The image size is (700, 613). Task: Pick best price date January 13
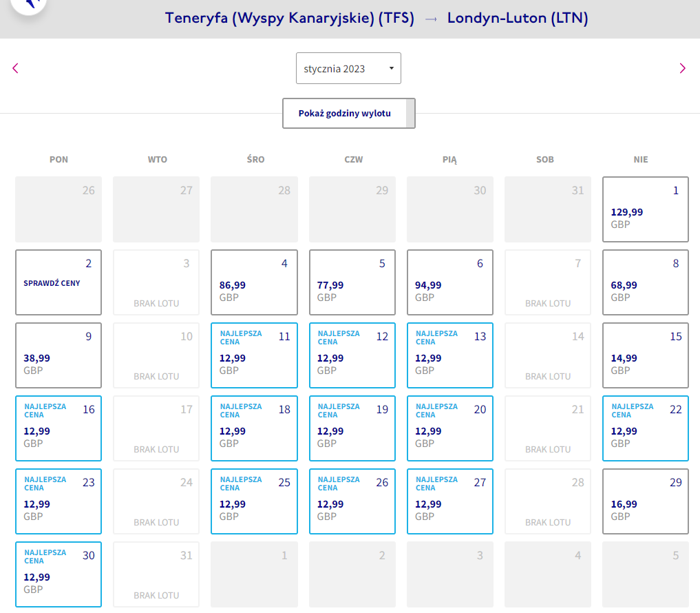click(x=450, y=355)
